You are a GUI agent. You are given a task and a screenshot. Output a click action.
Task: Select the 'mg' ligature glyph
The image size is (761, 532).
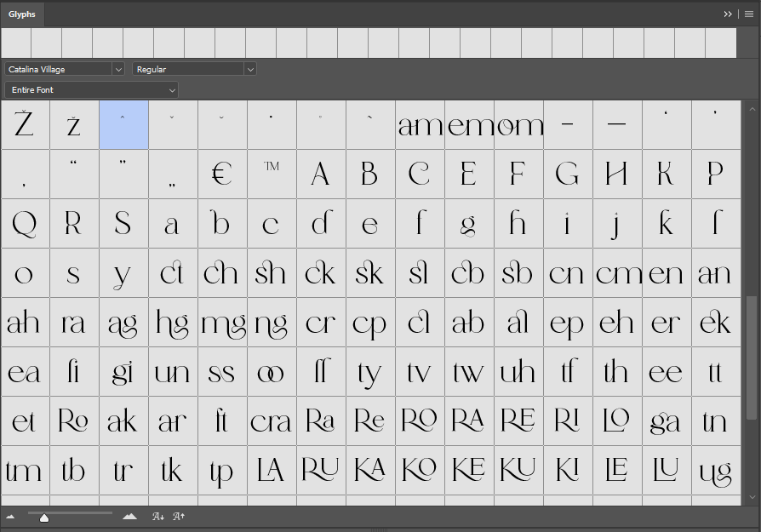click(223, 323)
